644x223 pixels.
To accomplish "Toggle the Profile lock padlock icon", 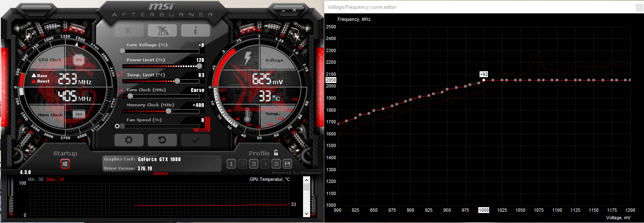I will coord(276,153).
